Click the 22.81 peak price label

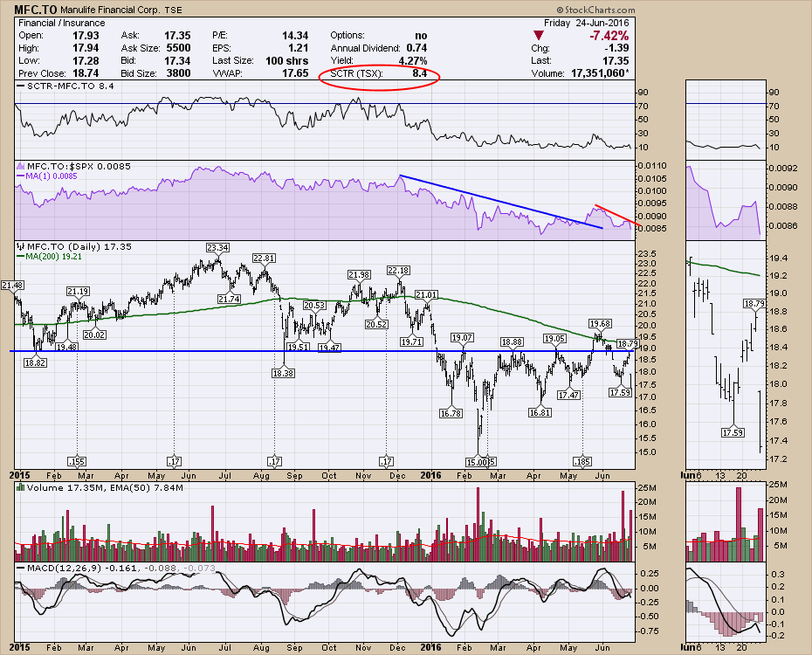coord(264,258)
